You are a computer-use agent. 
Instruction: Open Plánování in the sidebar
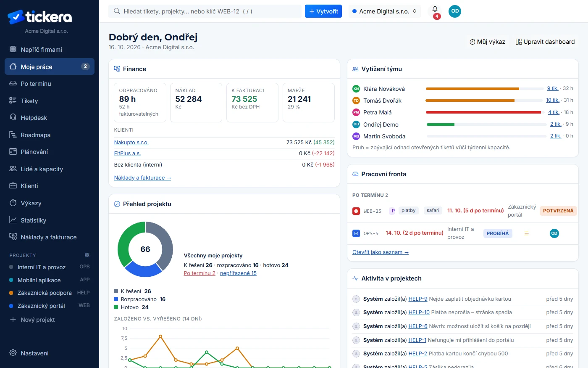pyautogui.click(x=50, y=152)
